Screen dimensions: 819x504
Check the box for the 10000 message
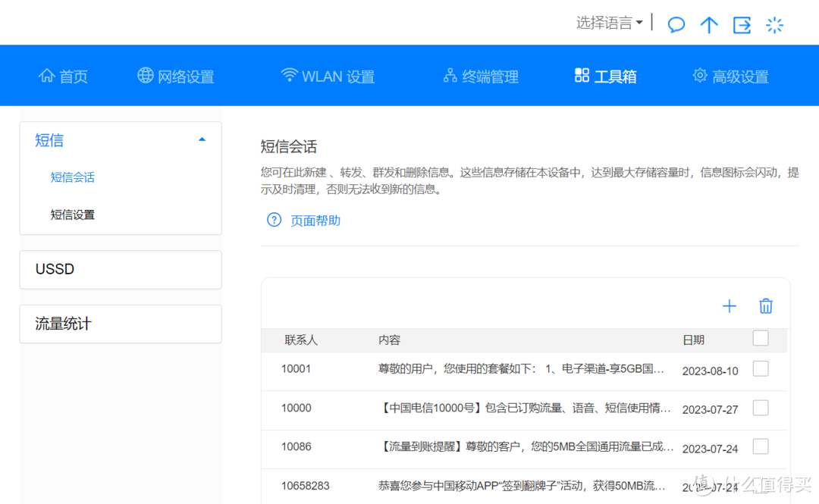(x=761, y=408)
